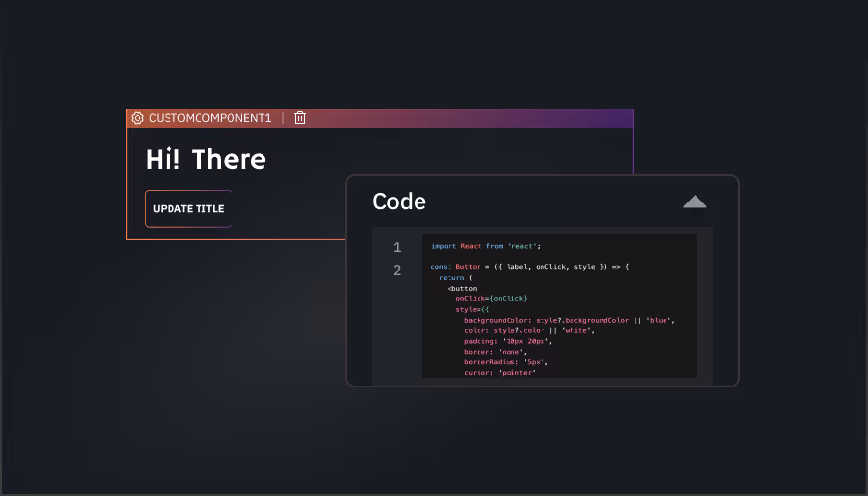
Task: Click the 'Hi! There' heading text
Action: 205,159
